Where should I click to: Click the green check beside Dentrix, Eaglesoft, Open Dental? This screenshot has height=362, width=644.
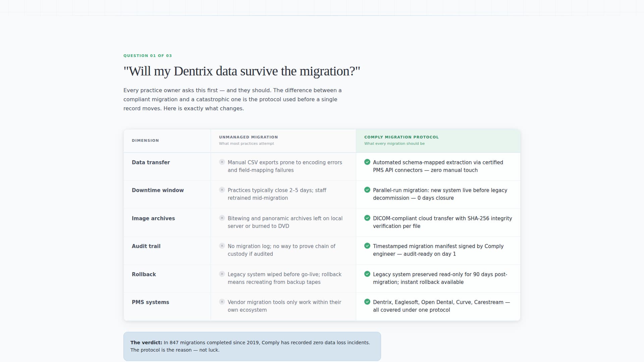367,302
